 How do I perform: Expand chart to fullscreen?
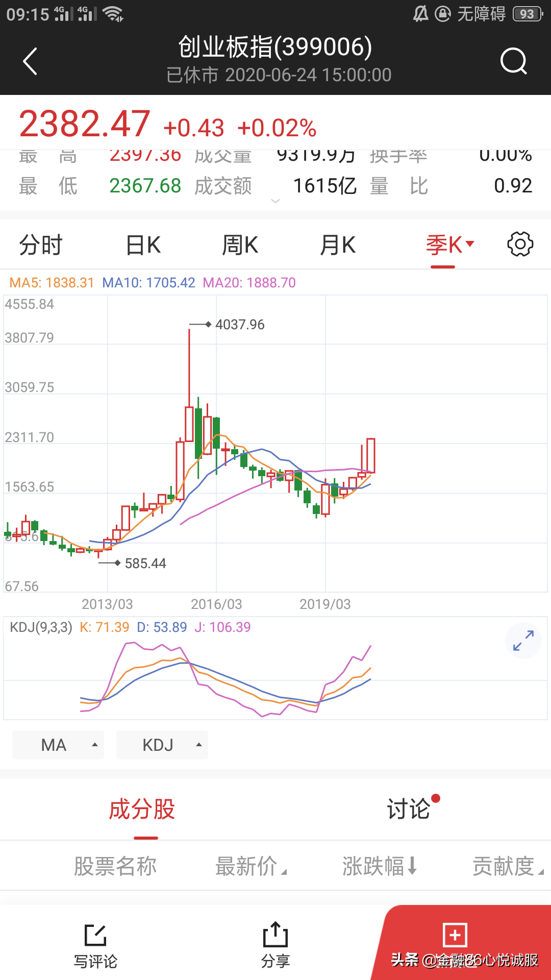tap(523, 641)
